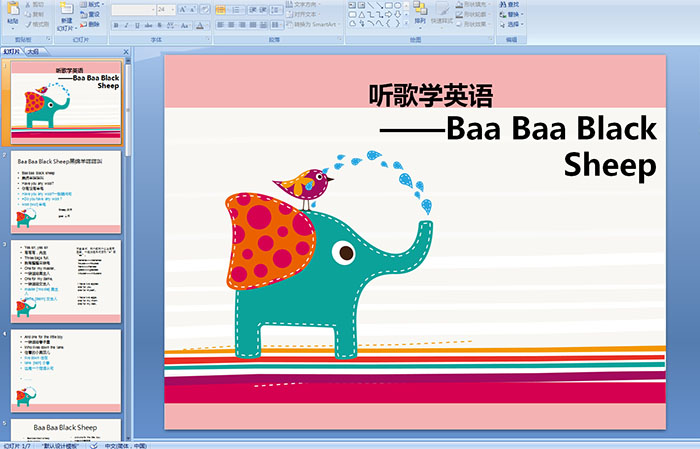Click the Increase Font Size icon

pyautogui.click(x=183, y=10)
